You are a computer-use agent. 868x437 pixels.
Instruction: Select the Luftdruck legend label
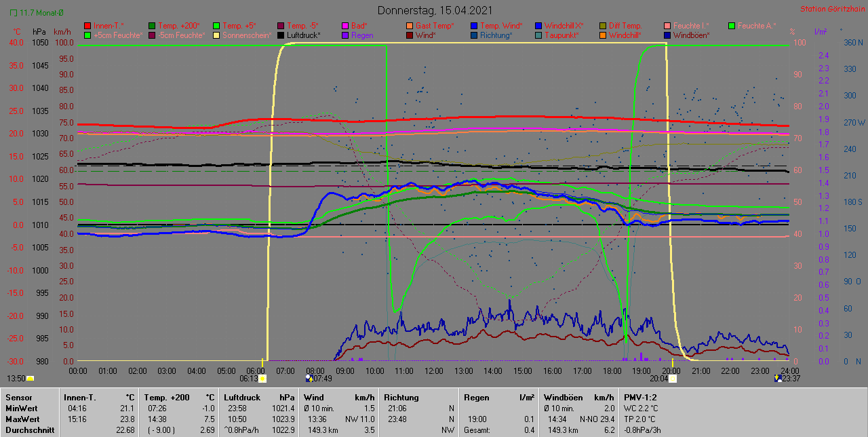coord(305,35)
